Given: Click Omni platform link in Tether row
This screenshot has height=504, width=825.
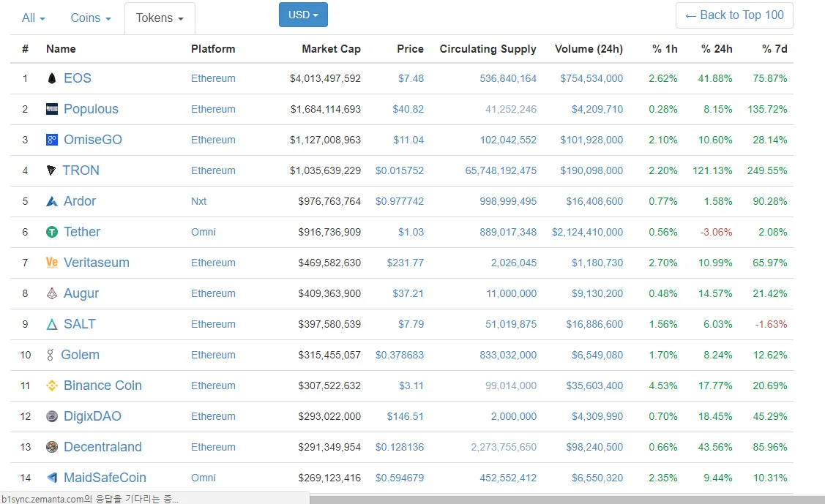Looking at the screenshot, I should click(203, 232).
